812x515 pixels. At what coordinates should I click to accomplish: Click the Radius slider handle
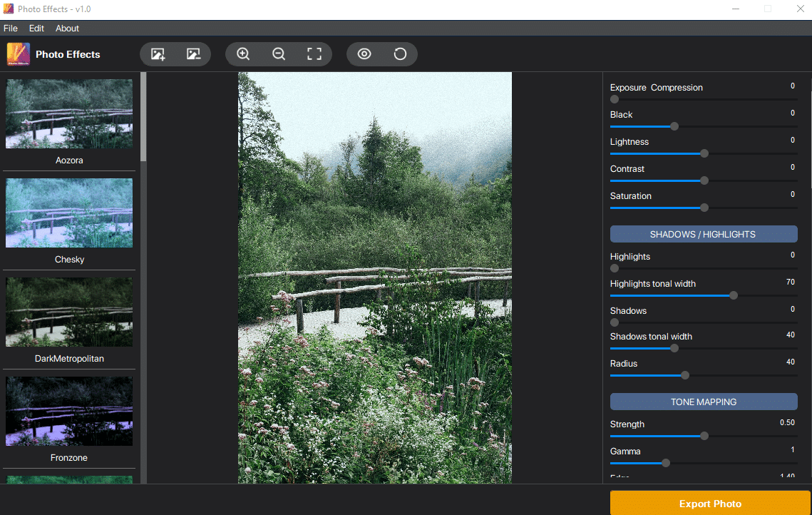pyautogui.click(x=685, y=375)
